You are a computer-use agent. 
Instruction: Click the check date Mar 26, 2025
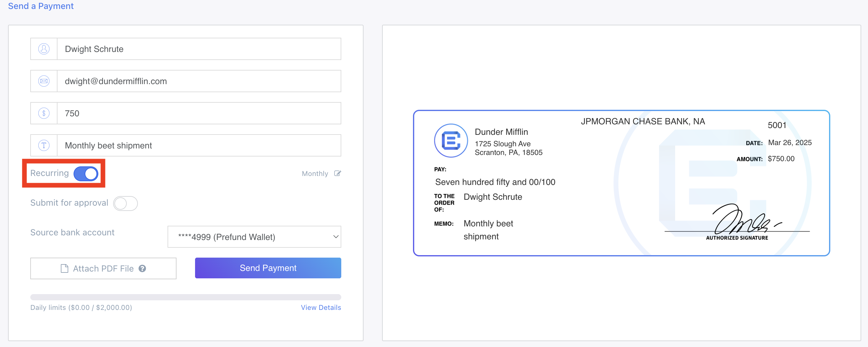point(790,143)
